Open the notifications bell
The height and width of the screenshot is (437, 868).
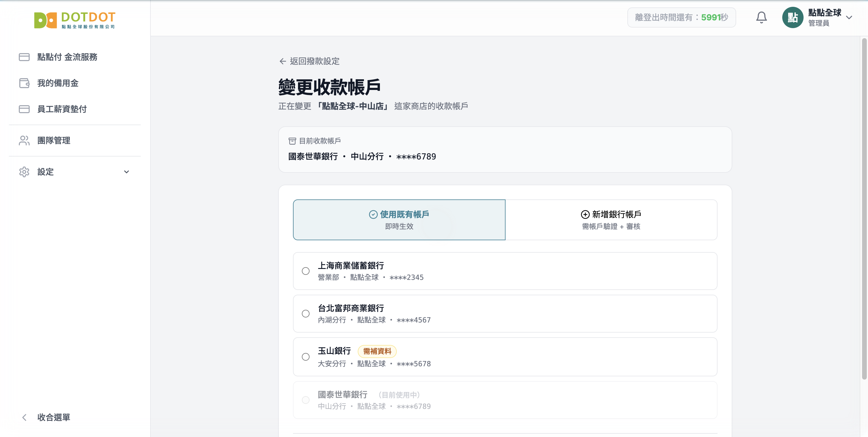[x=761, y=17]
